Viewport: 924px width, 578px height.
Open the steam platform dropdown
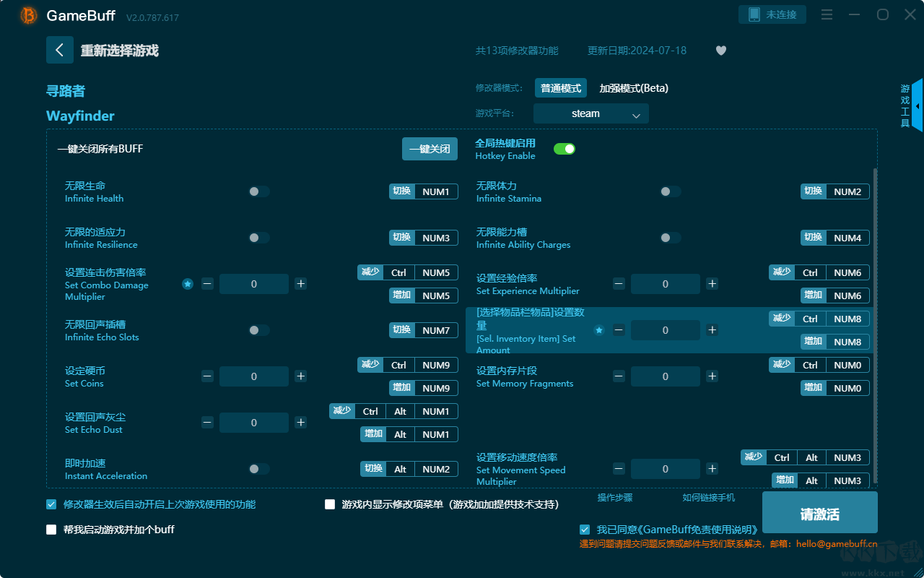(591, 113)
